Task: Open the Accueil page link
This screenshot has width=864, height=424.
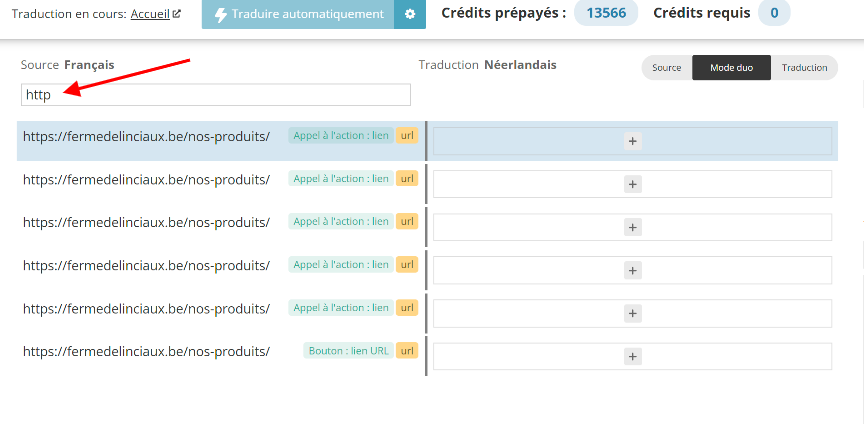Action: pyautogui.click(x=150, y=14)
